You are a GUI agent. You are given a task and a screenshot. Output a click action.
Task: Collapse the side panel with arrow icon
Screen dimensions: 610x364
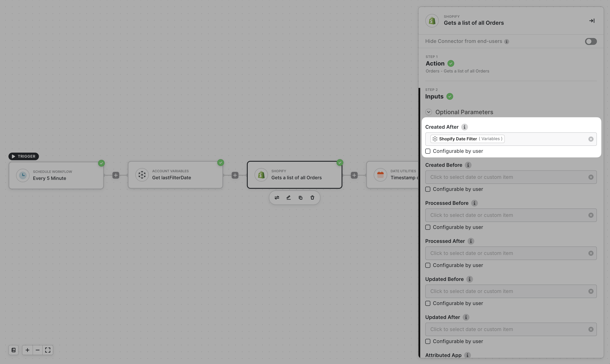point(592,21)
